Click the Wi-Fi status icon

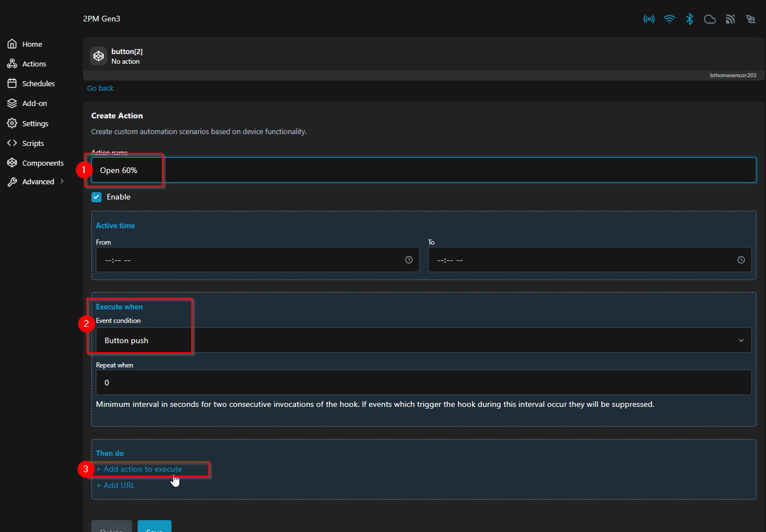coord(669,19)
